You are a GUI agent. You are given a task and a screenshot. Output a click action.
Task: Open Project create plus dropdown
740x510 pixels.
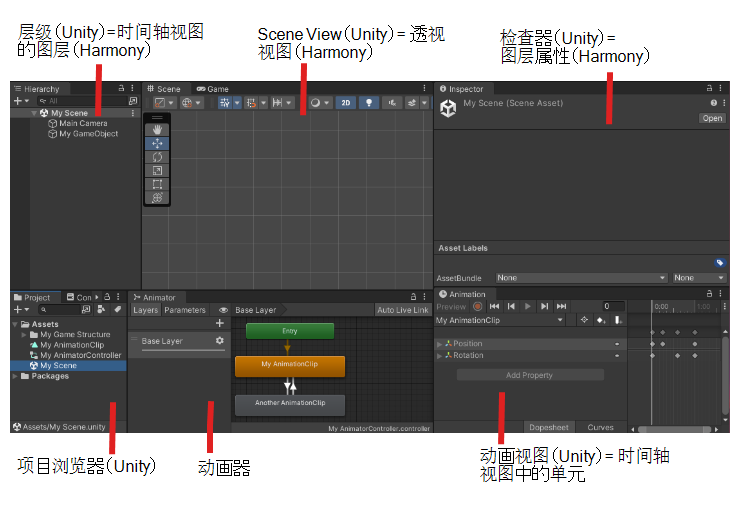(x=21, y=309)
